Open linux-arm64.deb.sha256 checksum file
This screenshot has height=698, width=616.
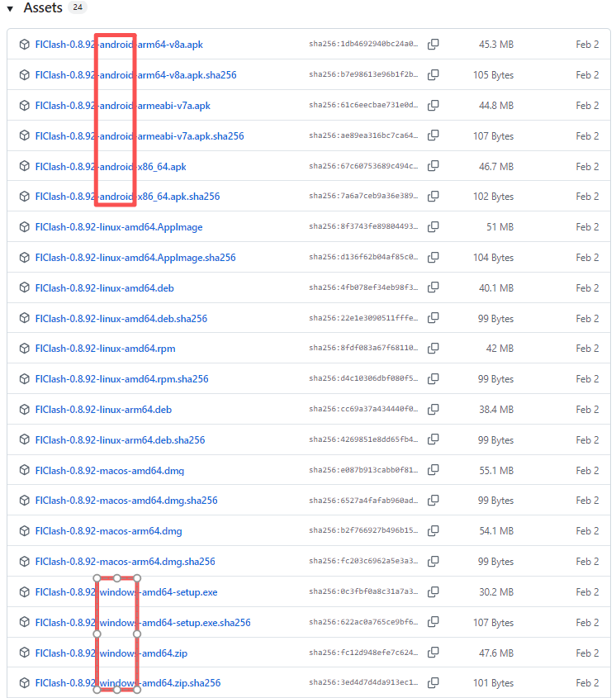(x=120, y=440)
